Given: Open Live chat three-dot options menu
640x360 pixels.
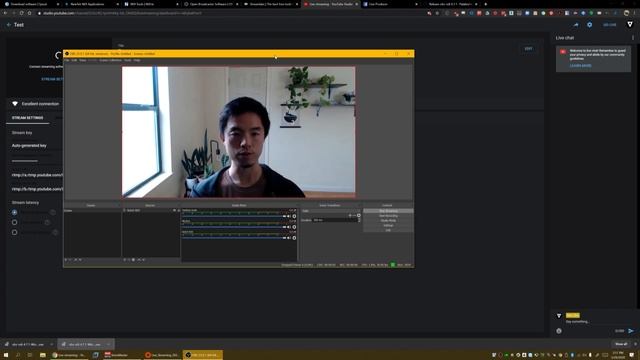Looking at the screenshot, I should (x=633, y=38).
